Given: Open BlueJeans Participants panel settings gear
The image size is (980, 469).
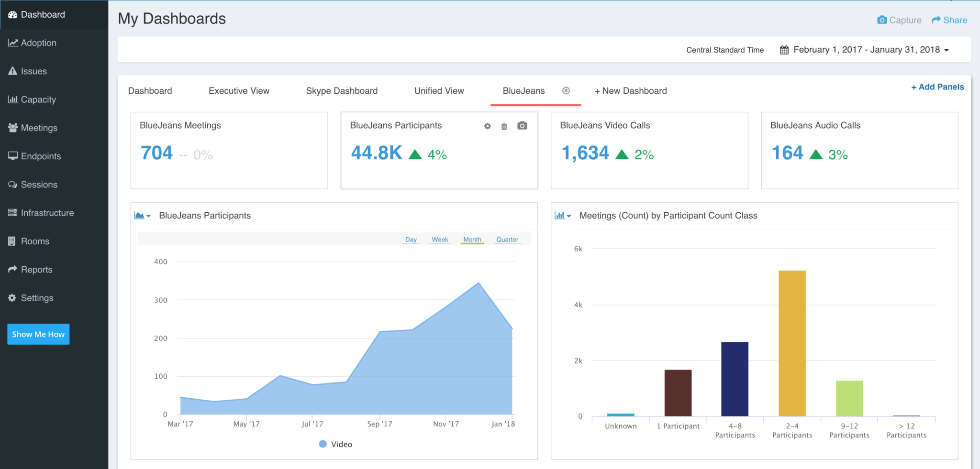Looking at the screenshot, I should (x=487, y=126).
